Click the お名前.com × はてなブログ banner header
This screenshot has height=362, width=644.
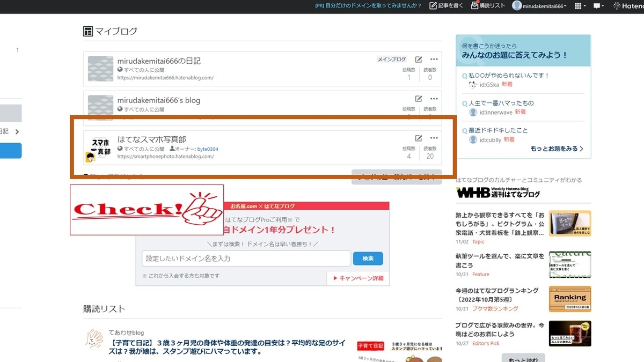(x=262, y=206)
